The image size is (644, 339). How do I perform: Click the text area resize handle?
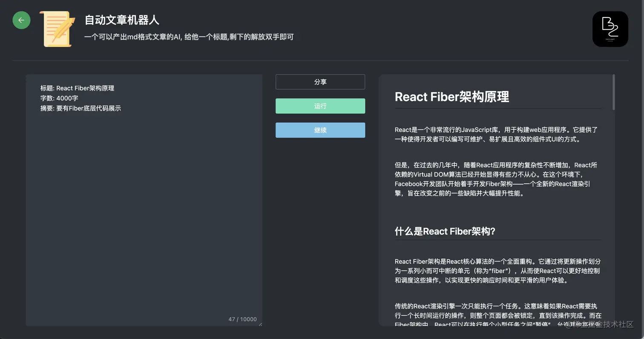(x=260, y=324)
